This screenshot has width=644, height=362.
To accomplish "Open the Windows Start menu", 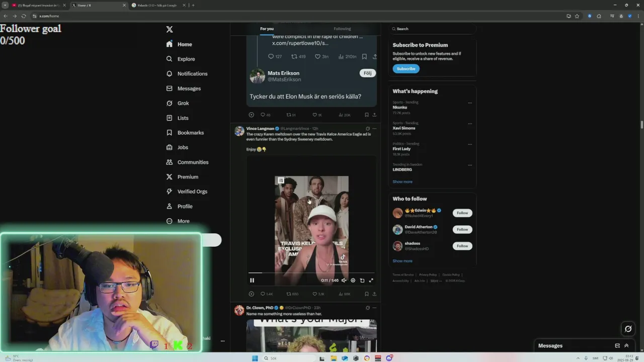I will pyautogui.click(x=255, y=358).
